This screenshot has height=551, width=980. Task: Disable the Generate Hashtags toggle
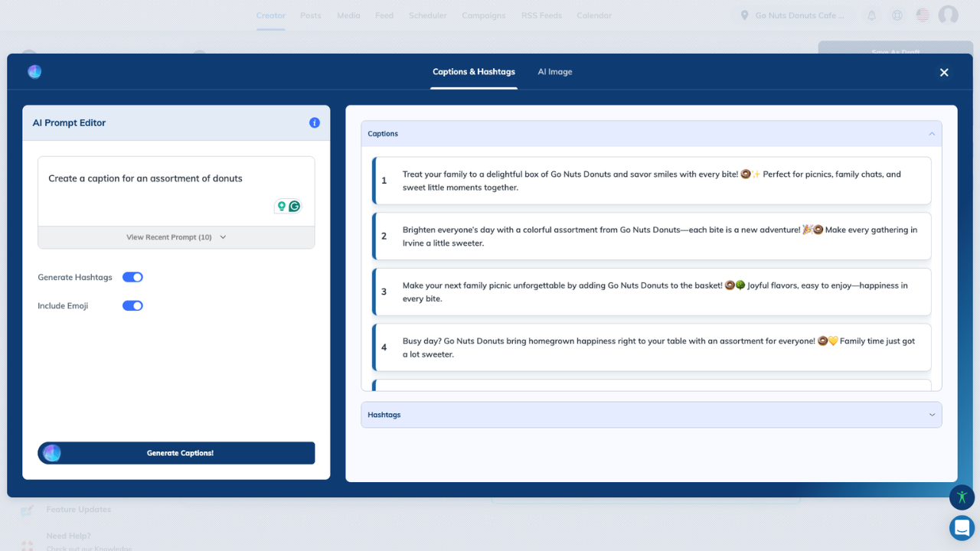click(x=132, y=277)
